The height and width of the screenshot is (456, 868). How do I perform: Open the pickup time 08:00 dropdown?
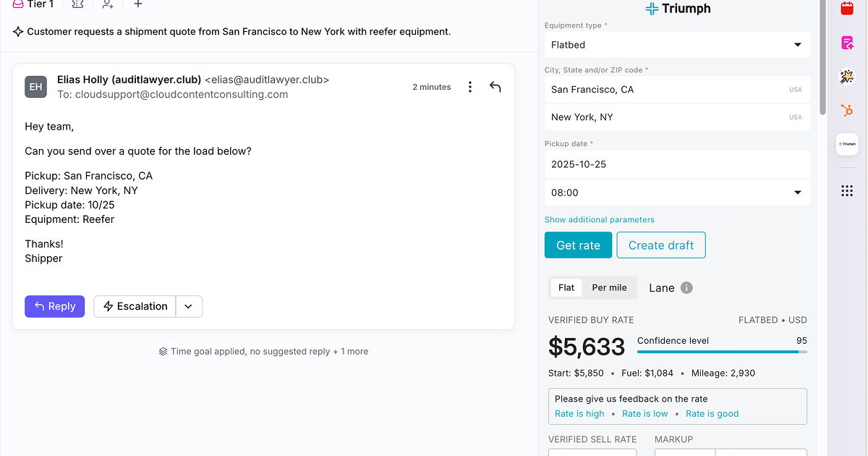click(x=677, y=193)
